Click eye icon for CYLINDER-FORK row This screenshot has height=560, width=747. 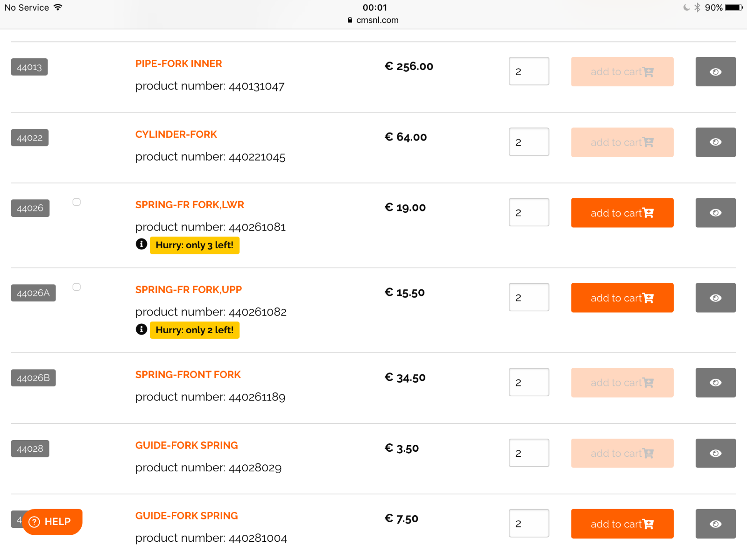[x=715, y=142]
